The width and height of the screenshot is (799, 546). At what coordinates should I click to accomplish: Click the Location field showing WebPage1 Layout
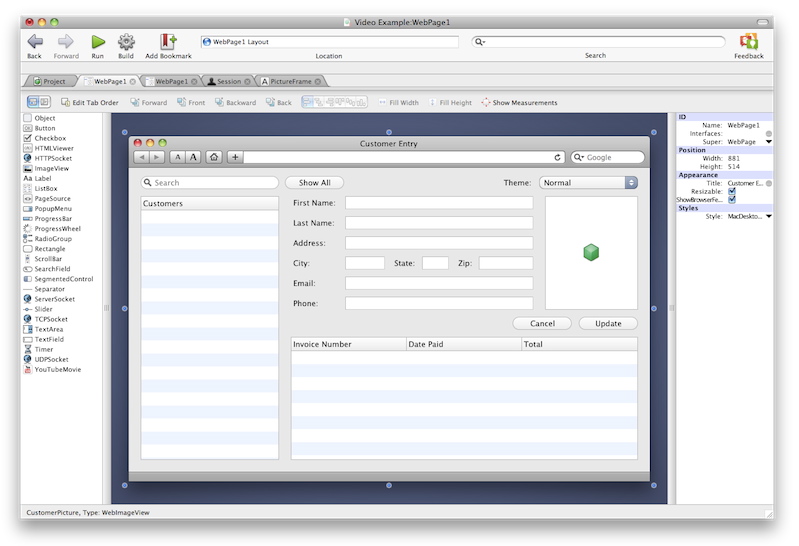pyautogui.click(x=330, y=42)
